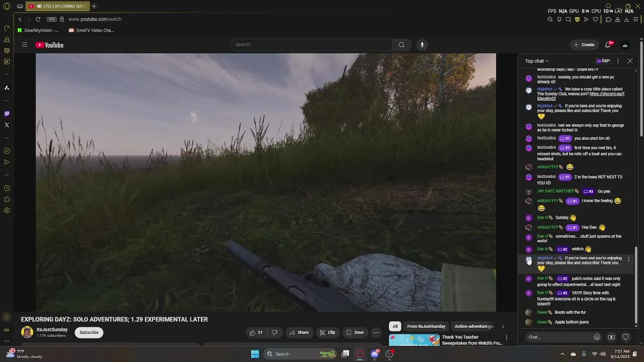
Task: Subscribe to ItsJustSunday channel
Action: (x=89, y=332)
